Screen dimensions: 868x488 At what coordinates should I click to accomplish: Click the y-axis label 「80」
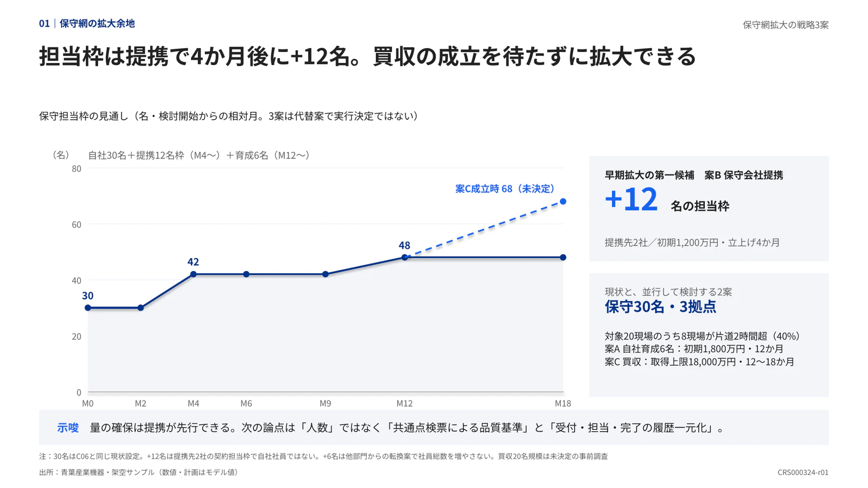[76, 169]
